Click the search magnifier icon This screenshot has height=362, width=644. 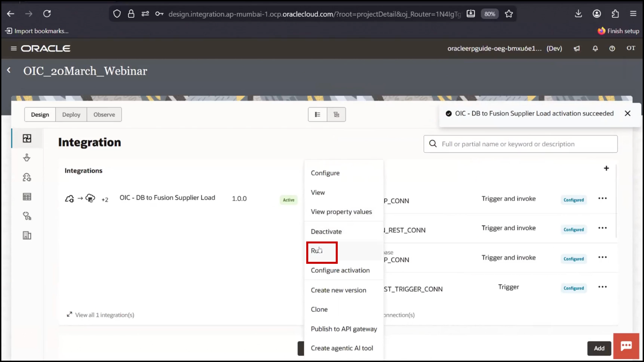[433, 144]
